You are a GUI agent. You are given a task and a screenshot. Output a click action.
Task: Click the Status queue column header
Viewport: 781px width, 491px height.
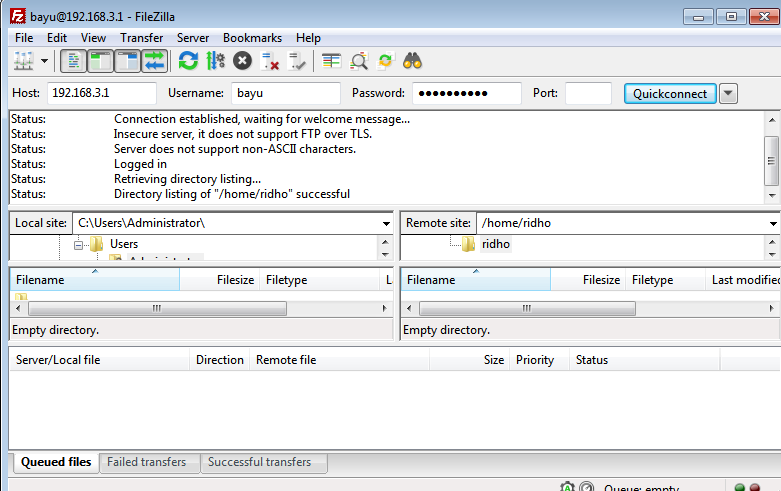tap(644, 360)
